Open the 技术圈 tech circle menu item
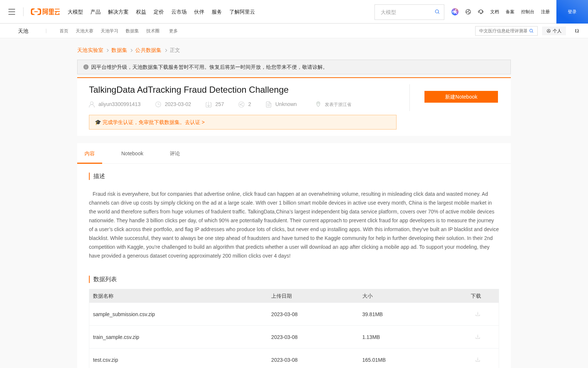The width and height of the screenshot is (588, 368). (153, 31)
